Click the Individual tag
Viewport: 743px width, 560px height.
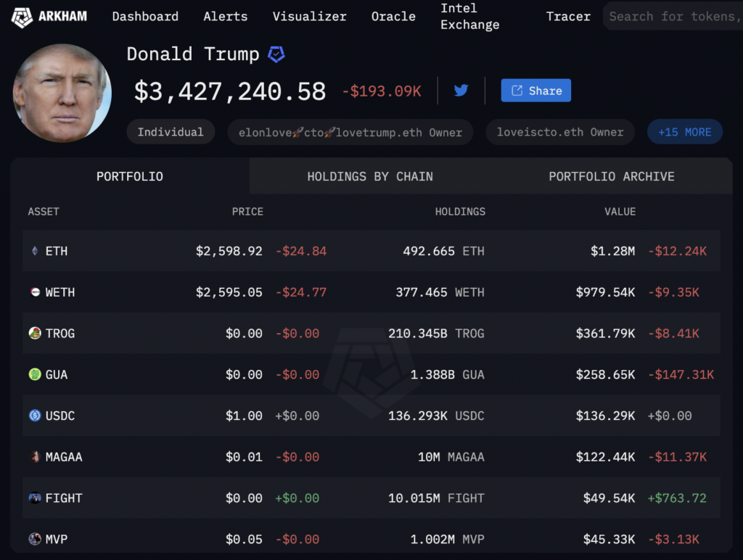[x=171, y=132]
